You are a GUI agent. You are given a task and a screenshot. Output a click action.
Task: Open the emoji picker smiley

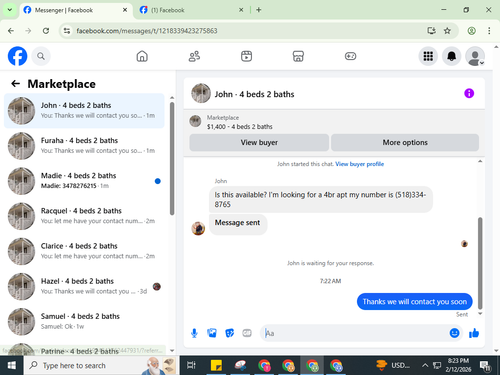(454, 333)
